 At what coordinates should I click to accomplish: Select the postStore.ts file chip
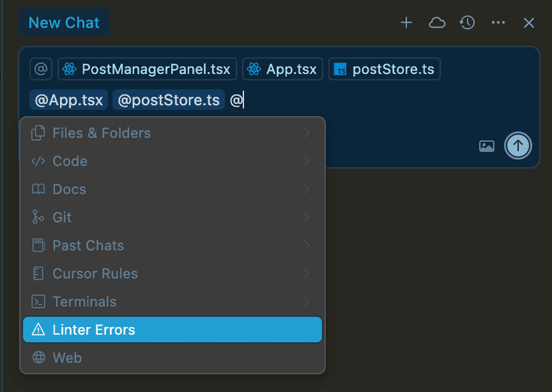(x=385, y=69)
